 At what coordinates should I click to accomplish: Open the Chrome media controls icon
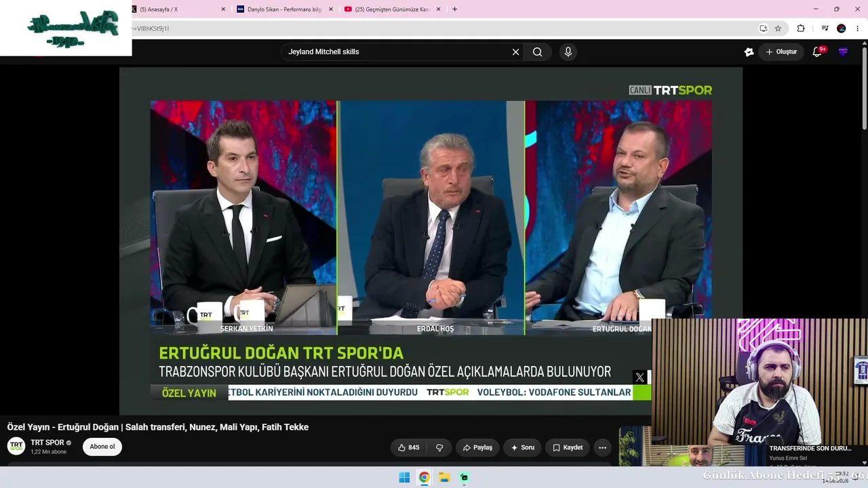[825, 28]
